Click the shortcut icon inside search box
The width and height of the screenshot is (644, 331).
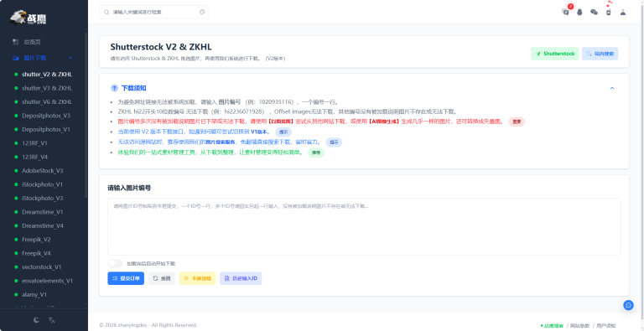coord(202,12)
